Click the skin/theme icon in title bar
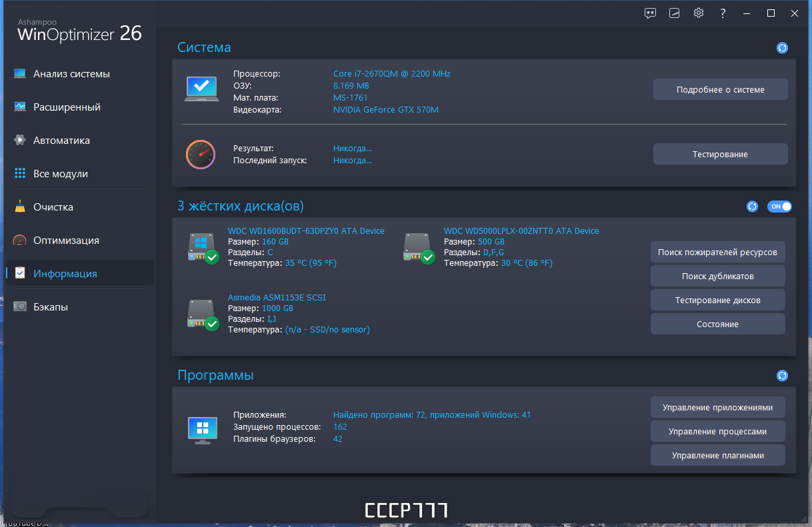Screen dimensions: 812x527 pos(675,13)
